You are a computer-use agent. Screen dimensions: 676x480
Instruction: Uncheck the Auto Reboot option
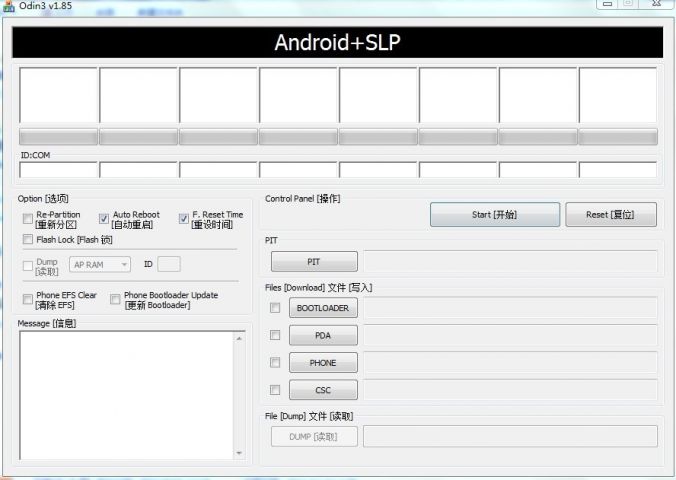(103, 217)
